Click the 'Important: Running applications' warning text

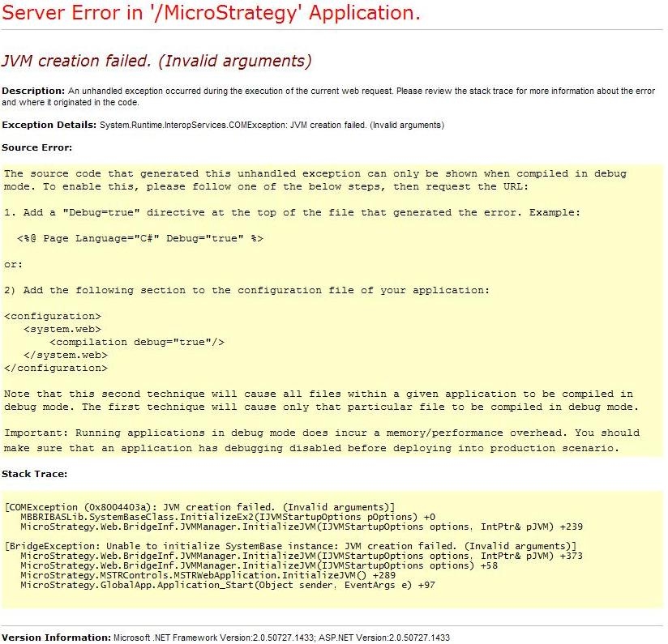pos(321,433)
